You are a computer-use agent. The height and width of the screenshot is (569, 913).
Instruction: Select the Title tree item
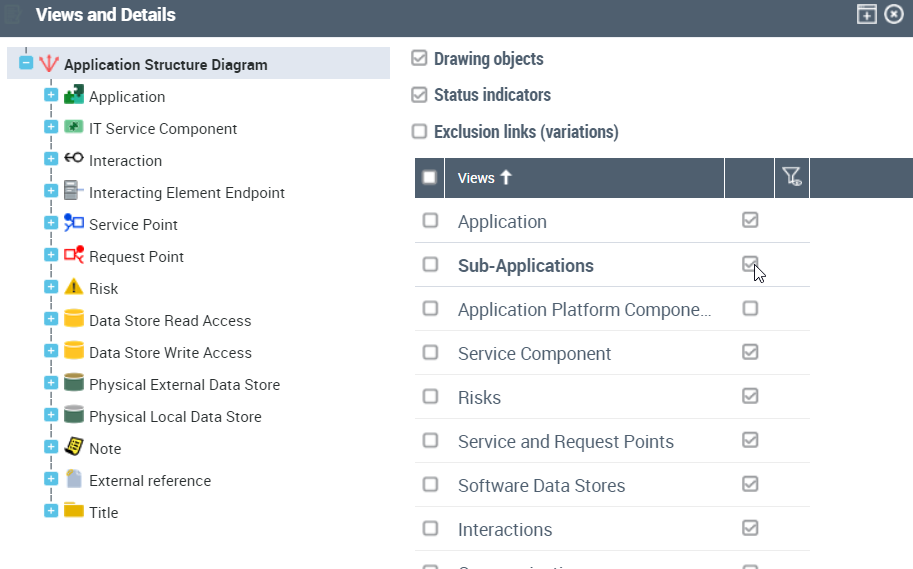(x=103, y=512)
